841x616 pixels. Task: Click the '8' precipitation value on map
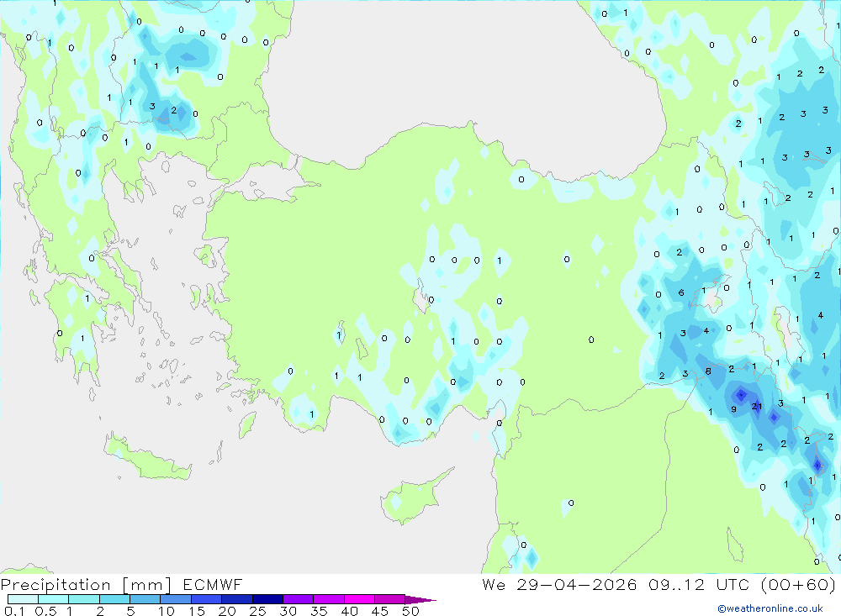[x=708, y=371]
